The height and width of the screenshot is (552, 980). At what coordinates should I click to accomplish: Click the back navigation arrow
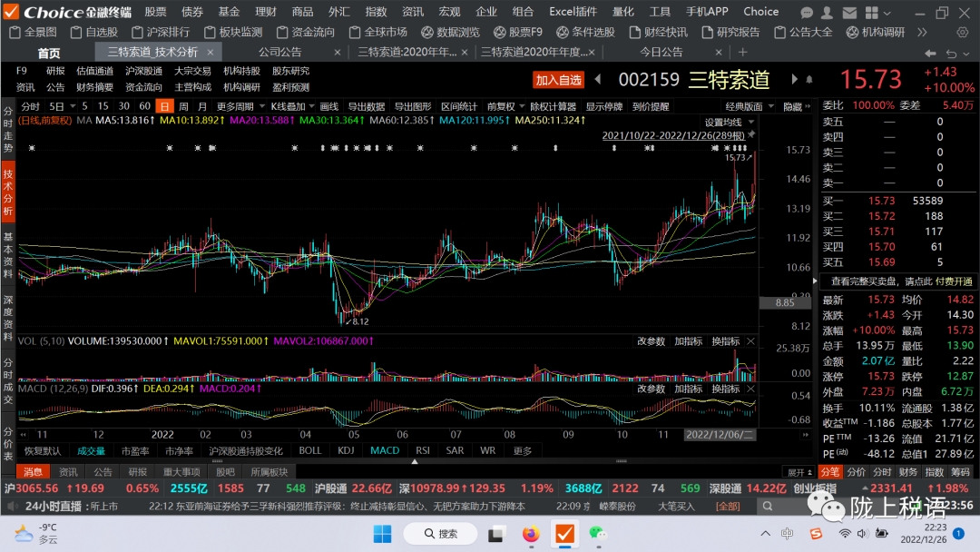930,54
